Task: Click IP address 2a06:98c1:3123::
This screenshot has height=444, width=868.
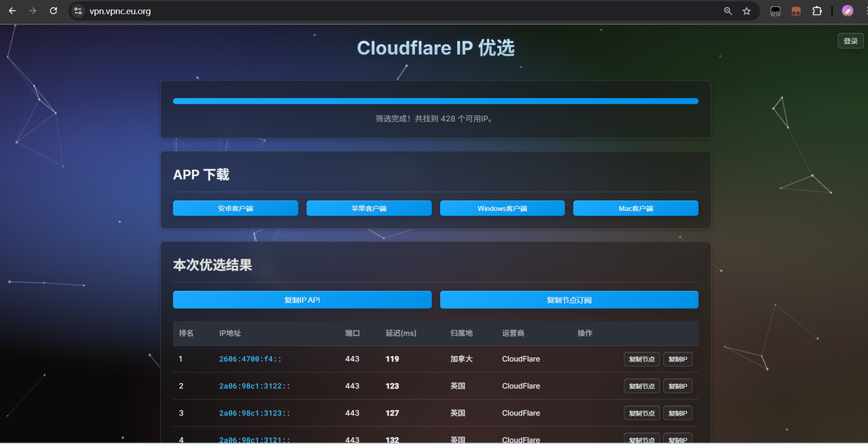Action: point(254,413)
